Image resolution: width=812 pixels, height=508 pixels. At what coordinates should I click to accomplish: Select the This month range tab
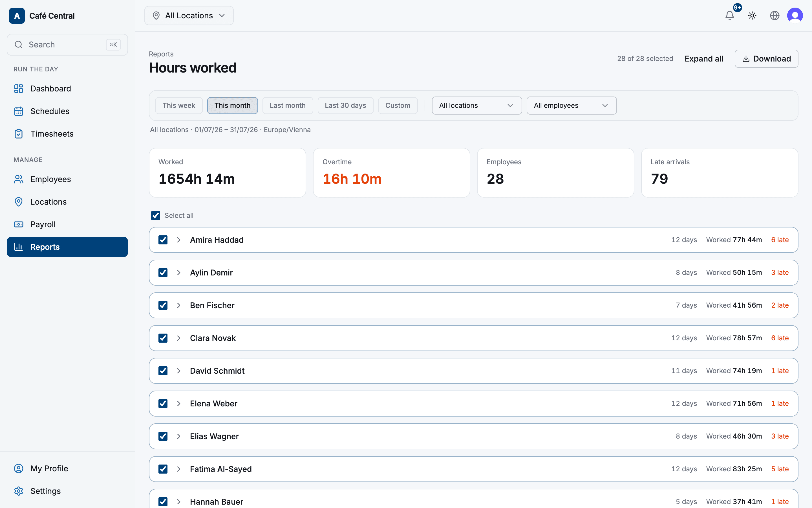click(x=233, y=106)
